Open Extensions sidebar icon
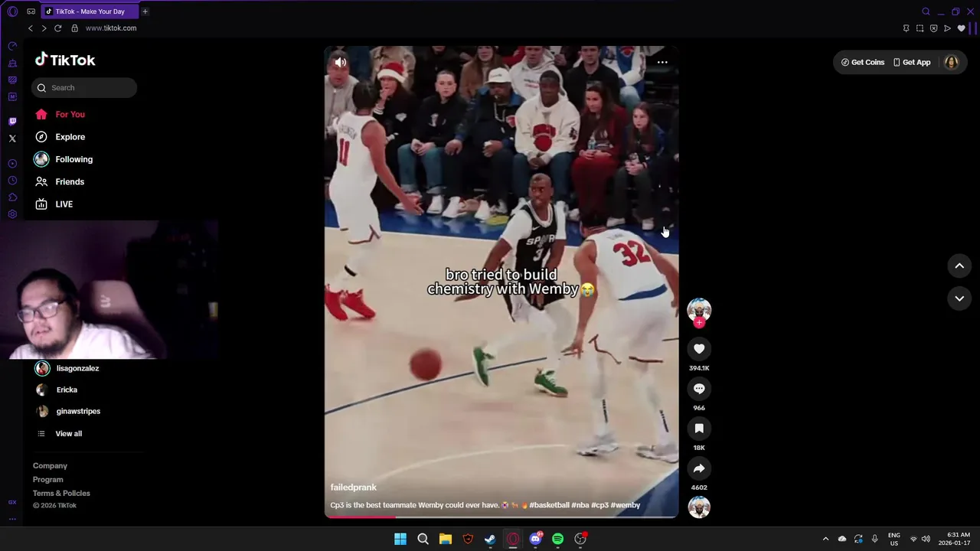This screenshot has height=551, width=980. pos(12,197)
